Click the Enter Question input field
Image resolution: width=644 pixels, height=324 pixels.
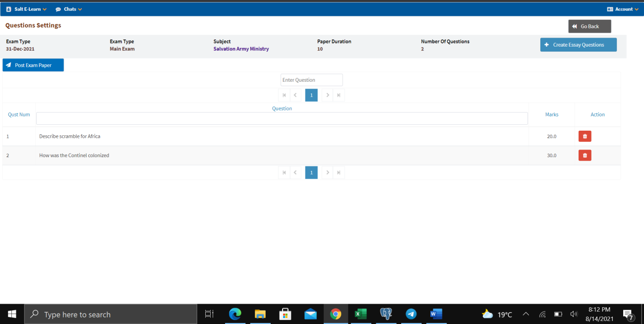[311, 80]
